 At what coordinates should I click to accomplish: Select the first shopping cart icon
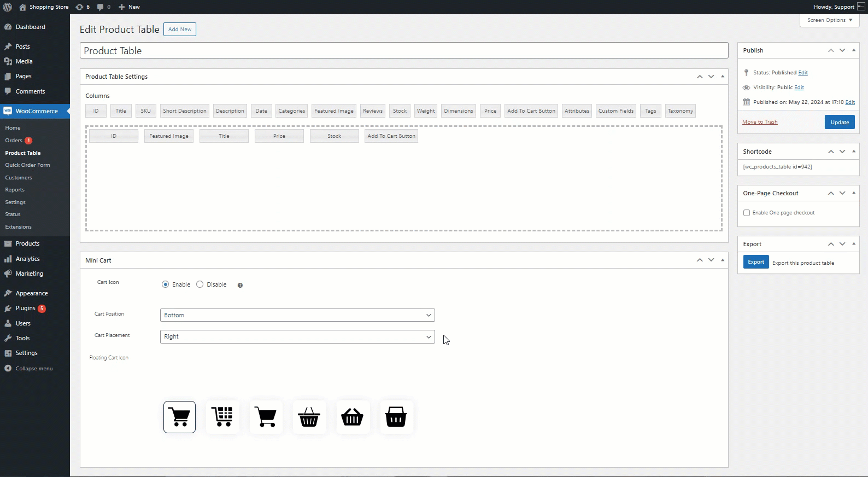179,417
